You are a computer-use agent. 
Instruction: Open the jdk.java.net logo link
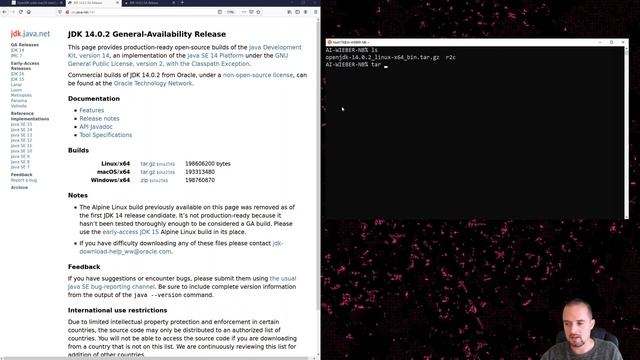pyautogui.click(x=30, y=34)
